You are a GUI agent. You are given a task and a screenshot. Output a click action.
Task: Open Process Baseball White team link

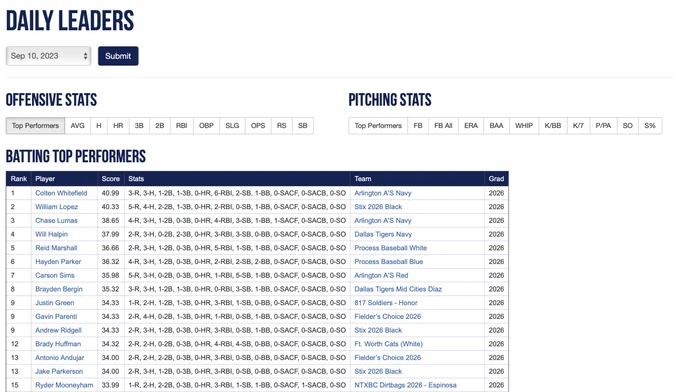click(391, 248)
